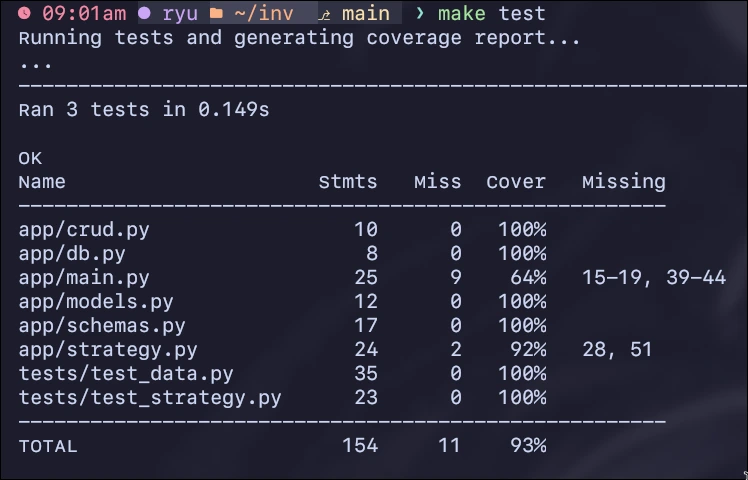Click Stmts value 10 for app/crud.py
Viewport: 748px width, 480px height.
point(366,230)
